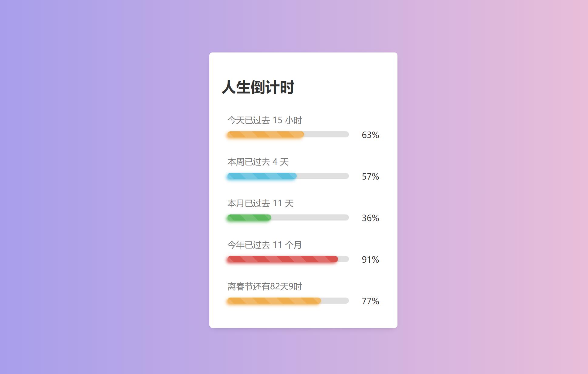This screenshot has height=374, width=588.
Task: Click the unfilled gray part of the monthly bar
Action: (310, 217)
